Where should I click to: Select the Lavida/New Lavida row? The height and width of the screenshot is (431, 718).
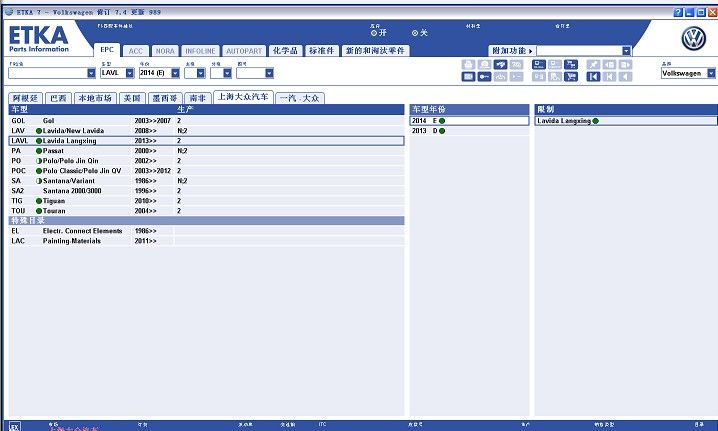point(207,131)
